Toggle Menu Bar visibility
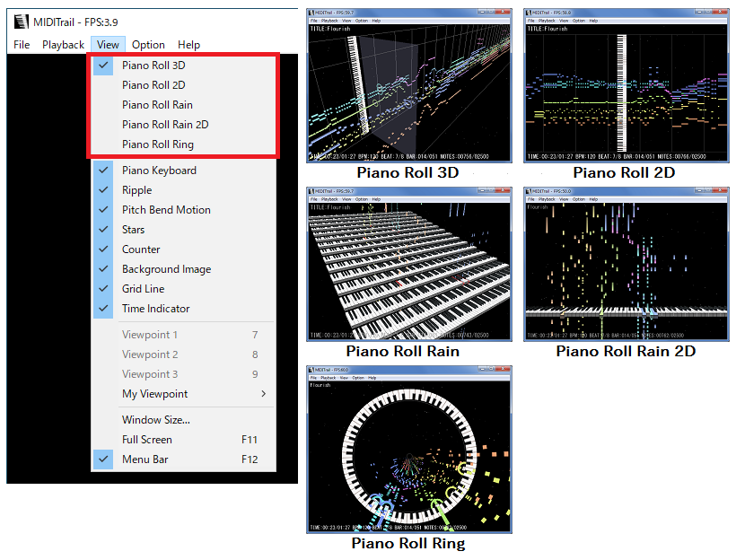The image size is (736, 560). (184, 459)
